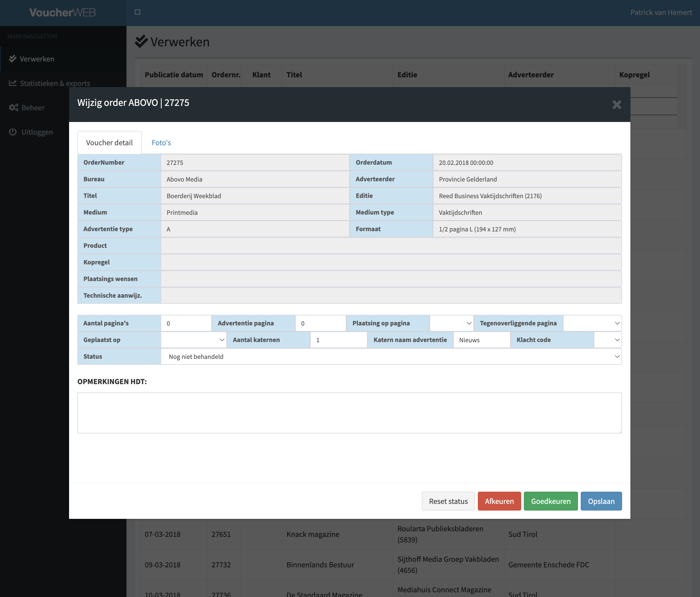This screenshot has width=700, height=597.
Task: Click the double-check icon next to Verwerken heading
Action: 141,42
